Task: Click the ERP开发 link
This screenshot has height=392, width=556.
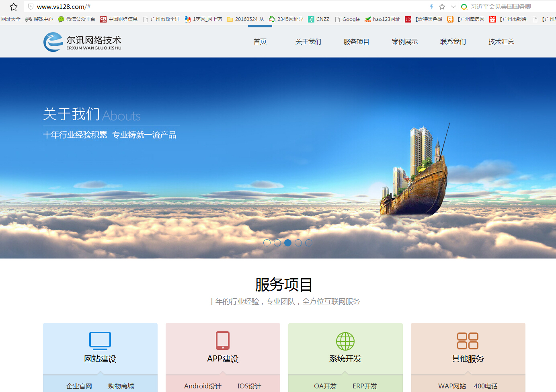Action: 365,386
